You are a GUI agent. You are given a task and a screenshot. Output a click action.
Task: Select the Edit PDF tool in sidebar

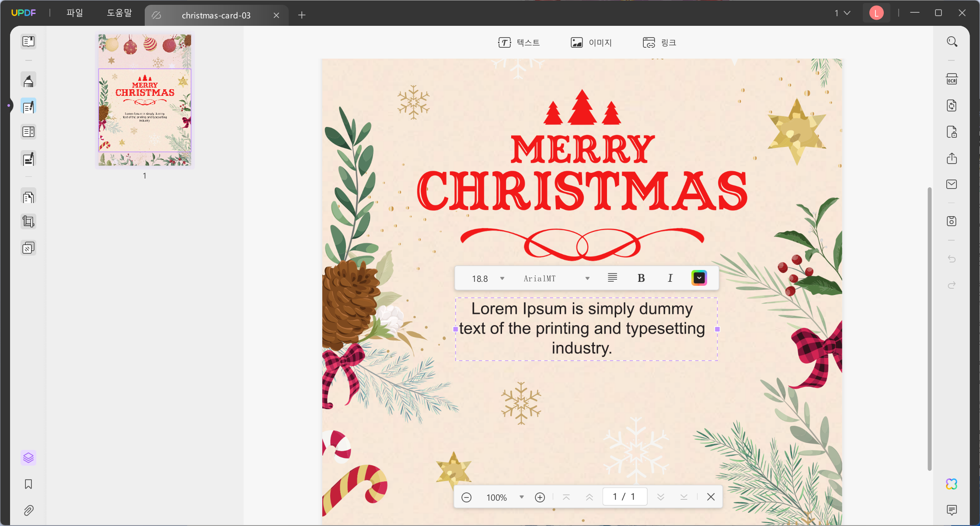28,106
